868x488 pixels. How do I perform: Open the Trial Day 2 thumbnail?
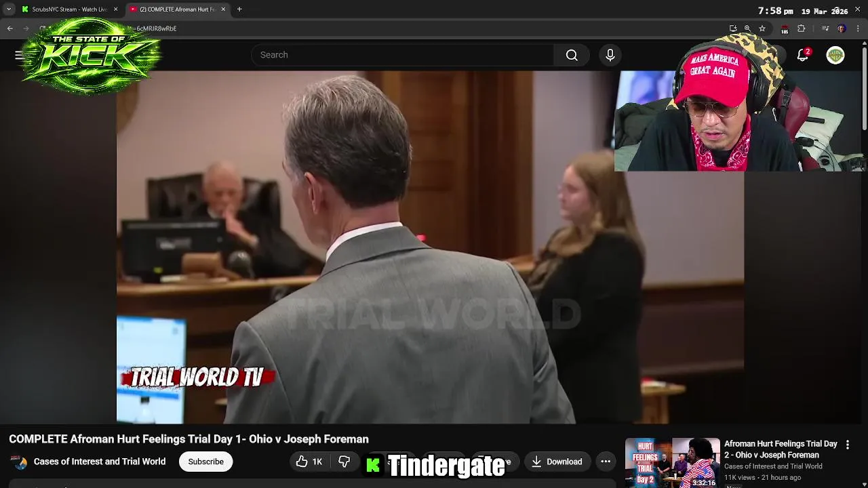click(672, 463)
